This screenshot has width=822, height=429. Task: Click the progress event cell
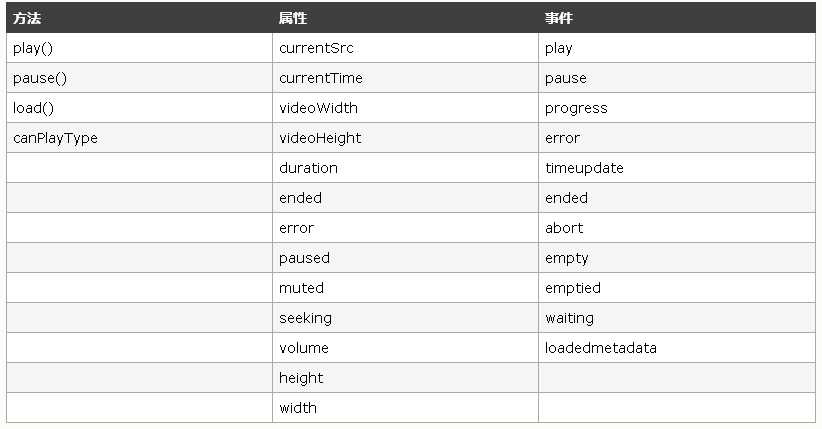tap(677, 108)
